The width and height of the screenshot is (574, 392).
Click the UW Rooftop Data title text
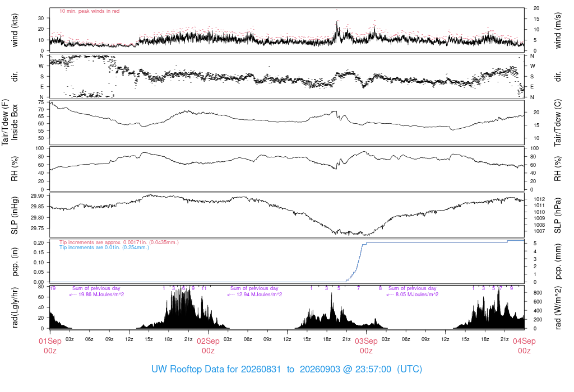[x=286, y=369]
